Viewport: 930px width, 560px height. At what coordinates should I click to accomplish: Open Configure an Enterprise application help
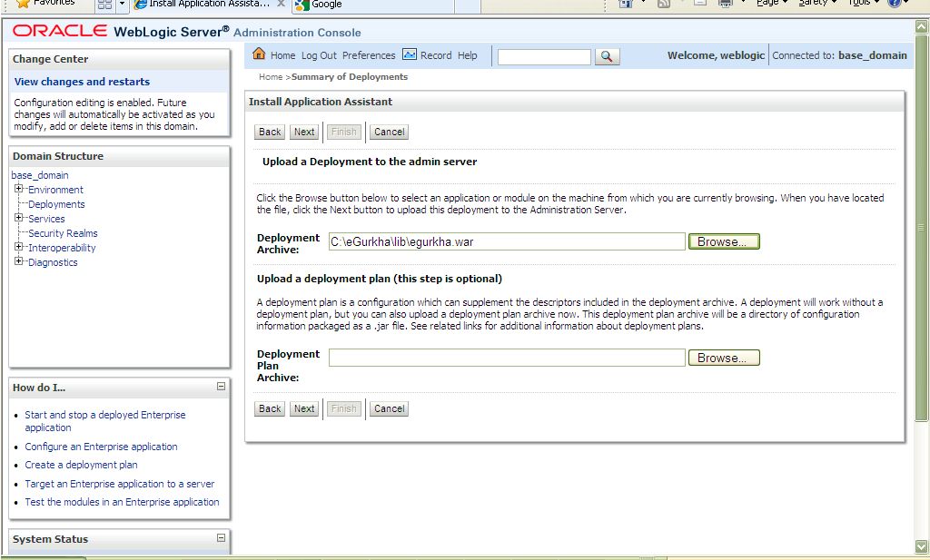pos(101,447)
